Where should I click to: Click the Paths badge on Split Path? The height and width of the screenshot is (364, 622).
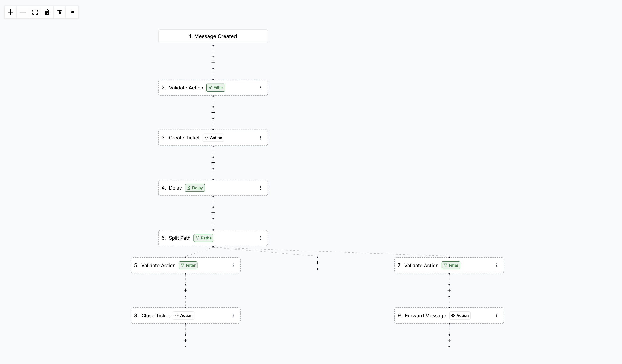coord(203,238)
